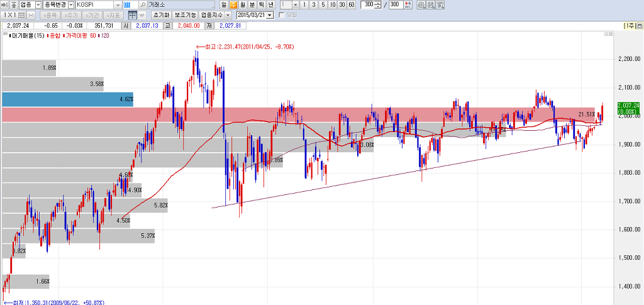Screen dimensions: 644x305
Task: Select the crosshair cursor tool
Action: pyautogui.click(x=132, y=15)
